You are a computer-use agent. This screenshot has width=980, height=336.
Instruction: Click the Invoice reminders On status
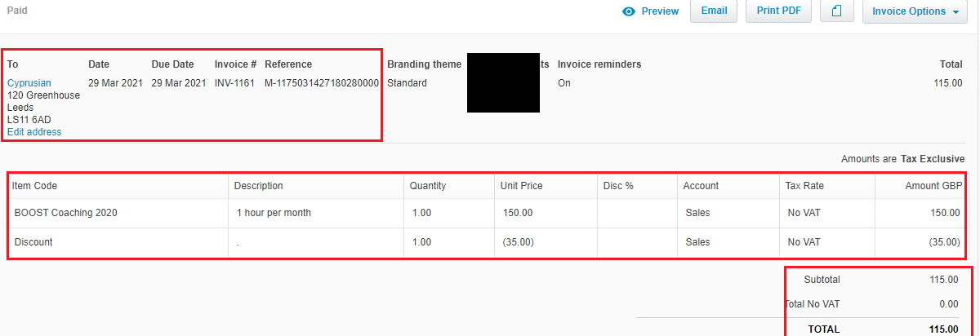tap(564, 83)
